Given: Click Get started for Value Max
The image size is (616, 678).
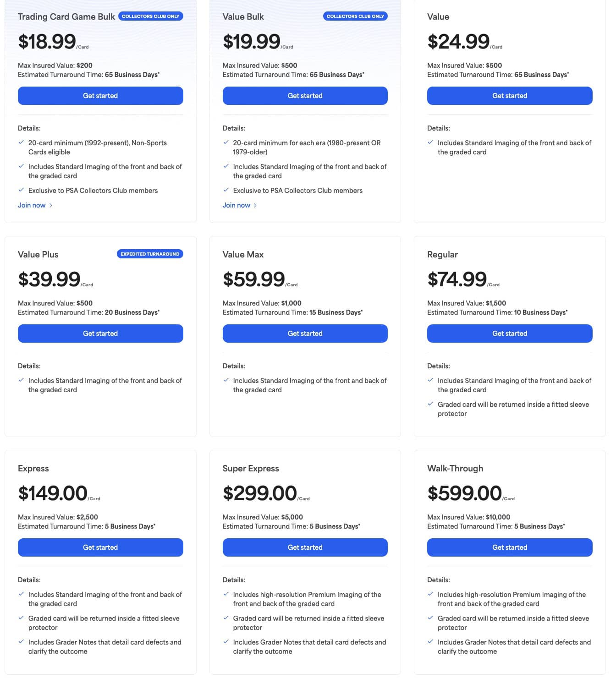Looking at the screenshot, I should (x=305, y=333).
